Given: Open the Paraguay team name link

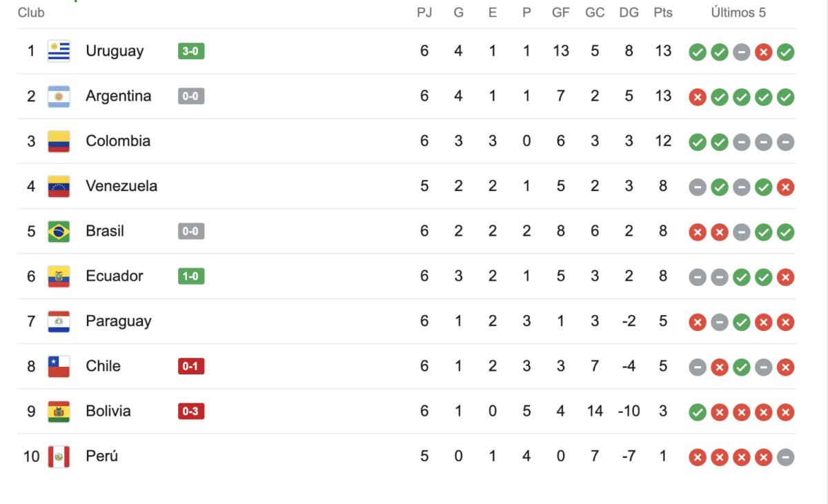Looking at the screenshot, I should point(118,321).
